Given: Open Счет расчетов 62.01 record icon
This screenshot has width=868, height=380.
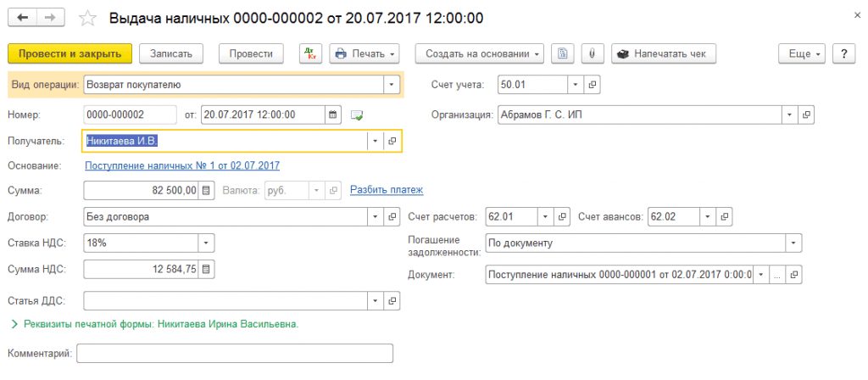Looking at the screenshot, I should [562, 216].
